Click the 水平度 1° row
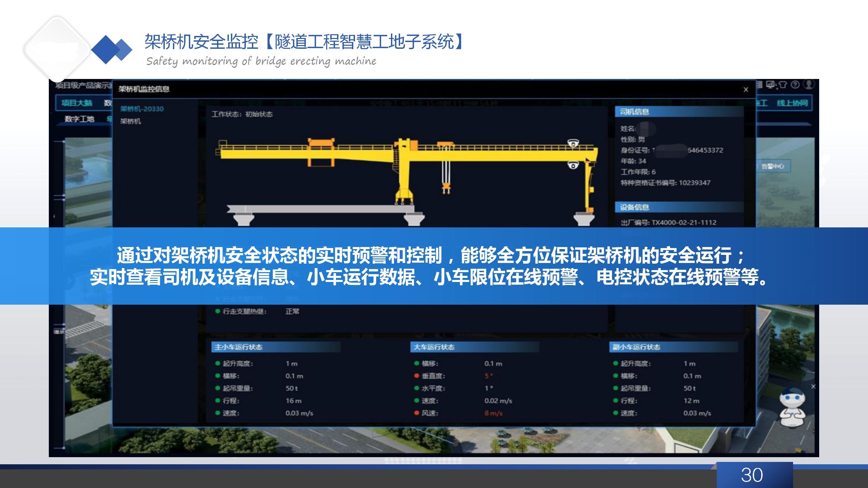Screen dimensions: 868x488 point(454,388)
